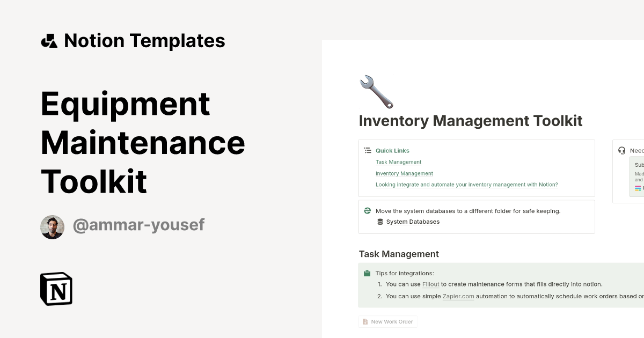This screenshot has width=644, height=338.
Task: Open the Zapier.com link
Action: (458, 296)
